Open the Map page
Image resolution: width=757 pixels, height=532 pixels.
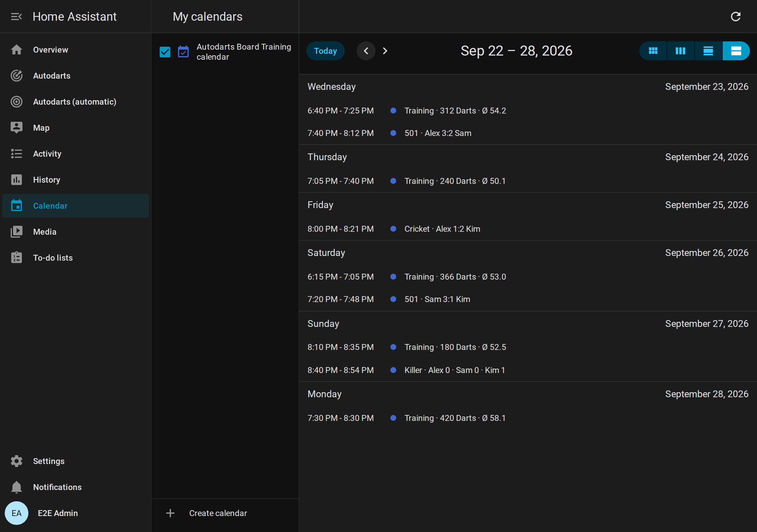click(75, 128)
